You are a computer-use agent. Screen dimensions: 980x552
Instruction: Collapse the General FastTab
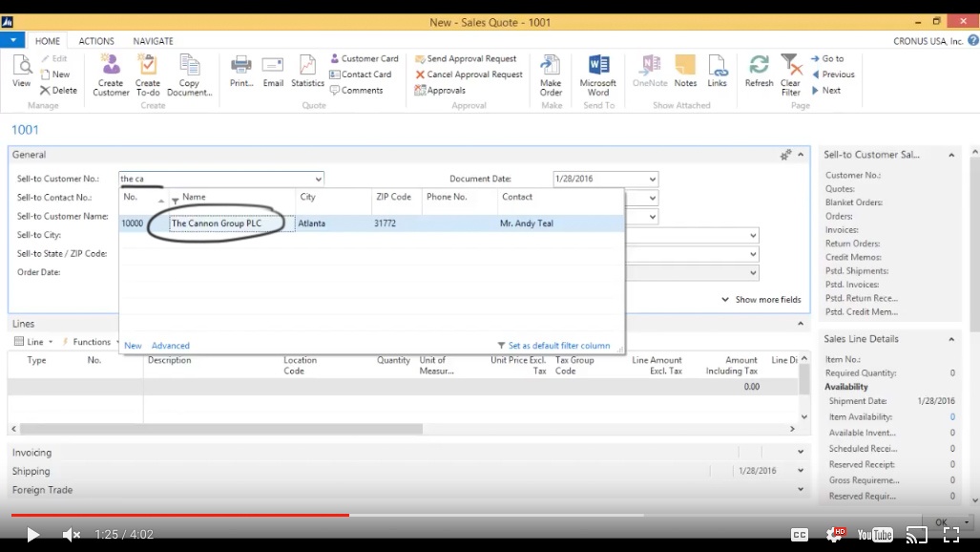(801, 155)
